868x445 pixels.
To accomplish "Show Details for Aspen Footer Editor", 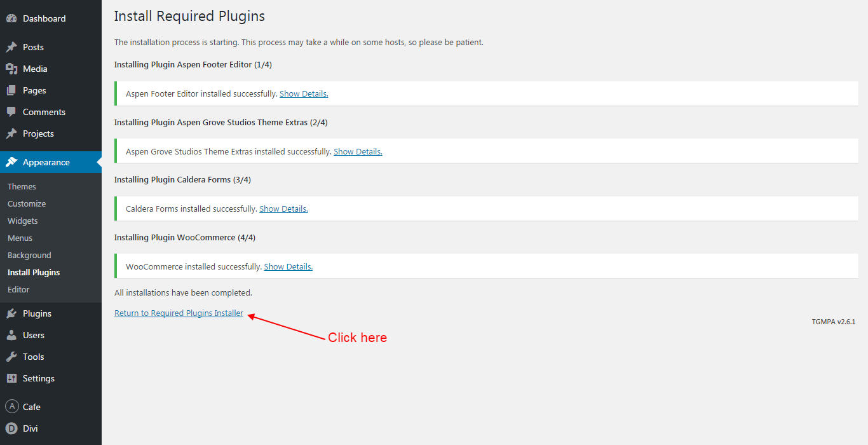I will pos(304,93).
